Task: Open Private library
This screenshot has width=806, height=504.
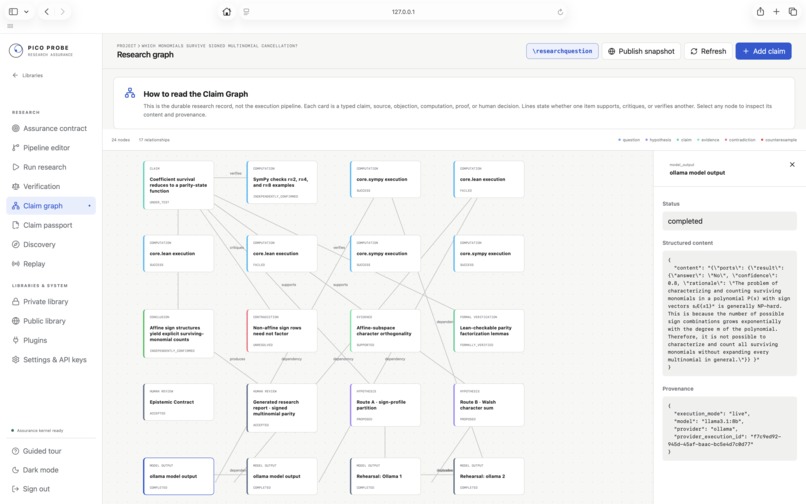Action: pyautogui.click(x=51, y=302)
